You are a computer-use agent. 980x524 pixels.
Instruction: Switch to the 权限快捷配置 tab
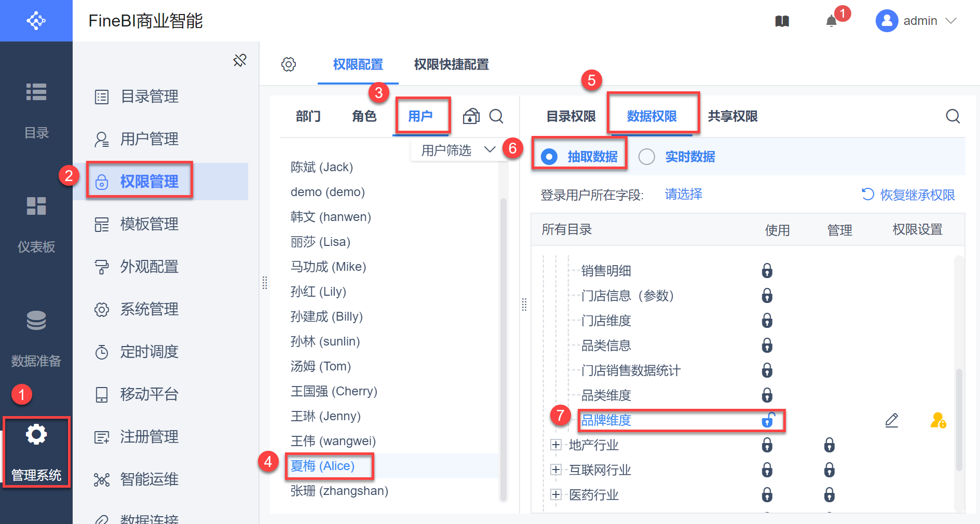tap(451, 64)
